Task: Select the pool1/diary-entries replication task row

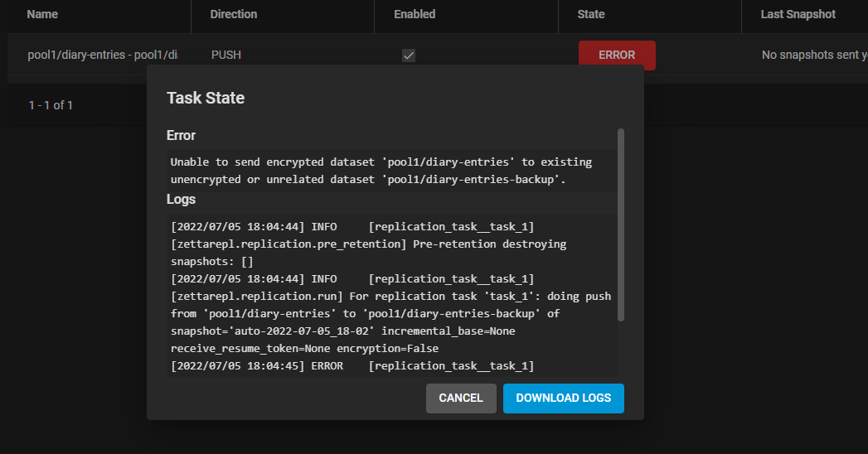Action: (x=102, y=56)
